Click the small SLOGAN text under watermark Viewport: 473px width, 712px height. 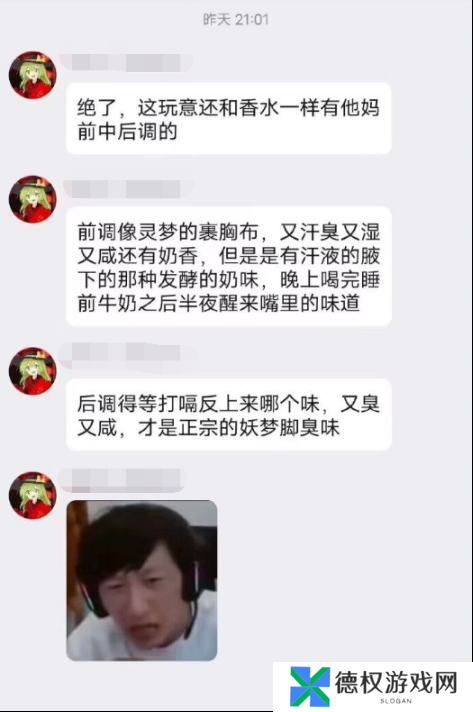pyautogui.click(x=396, y=701)
